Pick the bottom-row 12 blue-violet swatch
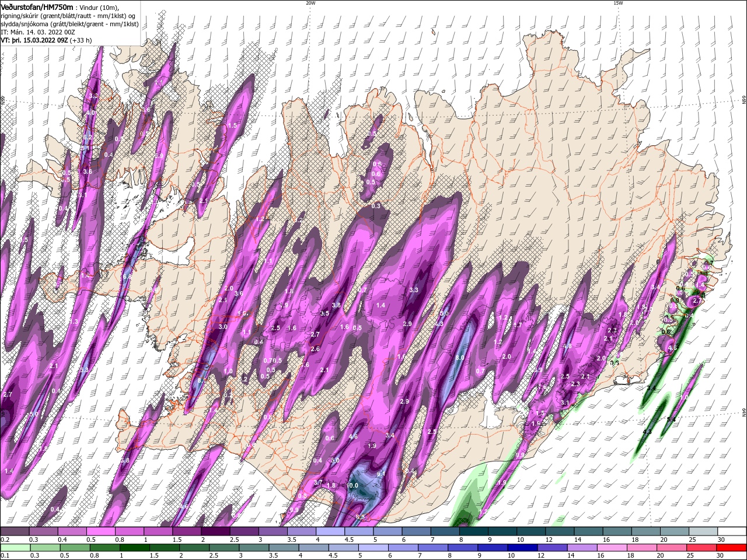 (551, 548)
